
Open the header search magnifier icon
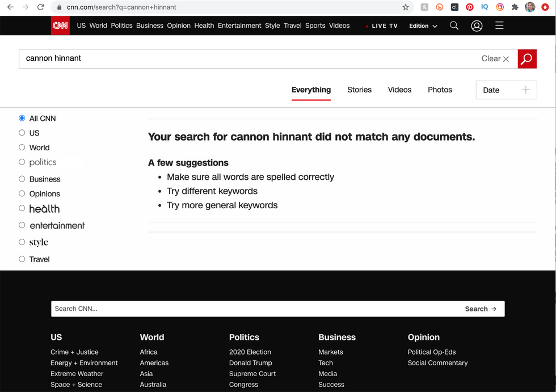(x=454, y=26)
